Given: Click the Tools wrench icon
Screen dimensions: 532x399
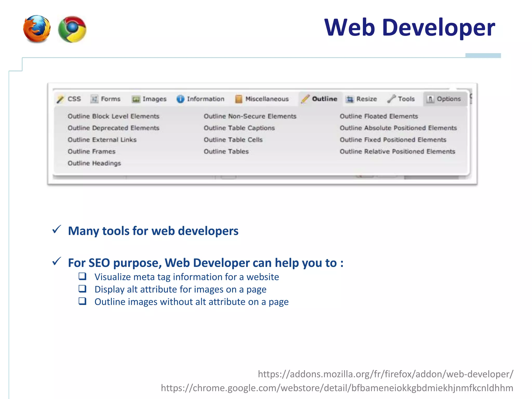Looking at the screenshot, I should tap(391, 99).
